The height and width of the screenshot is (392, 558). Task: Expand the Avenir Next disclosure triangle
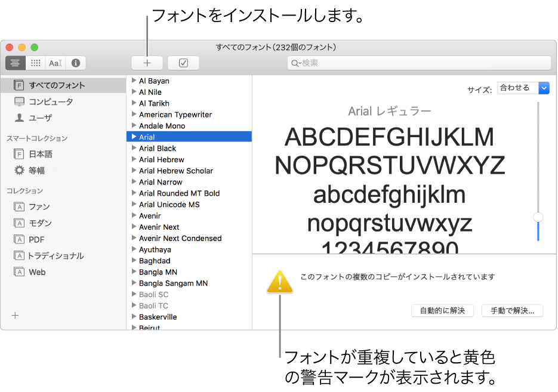(134, 227)
